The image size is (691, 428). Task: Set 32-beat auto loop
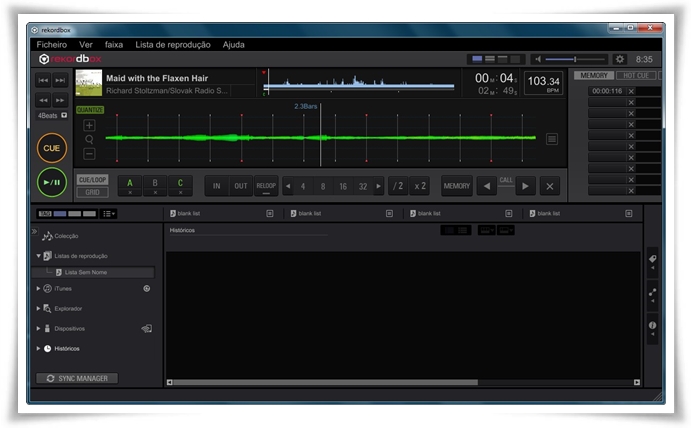pyautogui.click(x=363, y=186)
